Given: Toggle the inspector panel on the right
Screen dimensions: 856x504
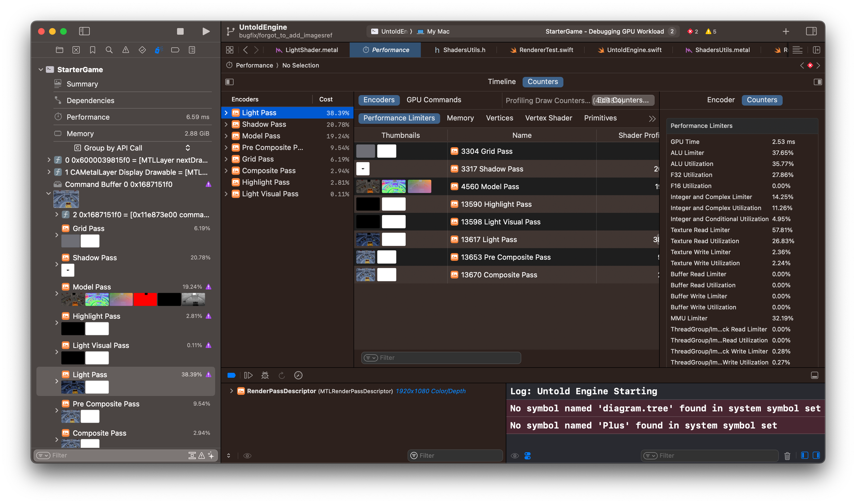Looking at the screenshot, I should click(x=811, y=32).
